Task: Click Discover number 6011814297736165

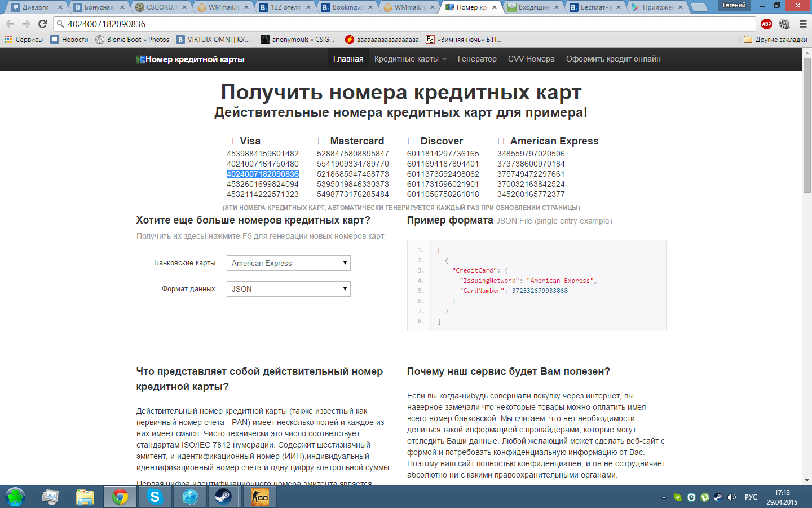Action: (x=443, y=154)
